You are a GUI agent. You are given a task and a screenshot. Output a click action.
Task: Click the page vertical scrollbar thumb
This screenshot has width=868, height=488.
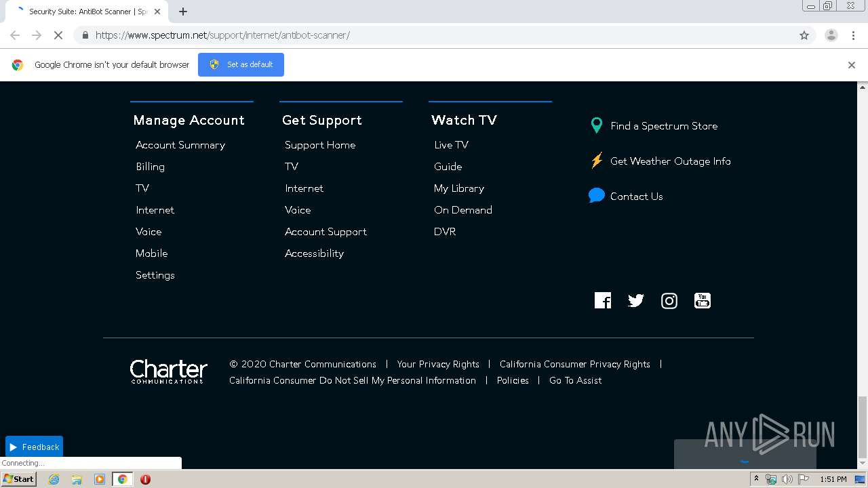[x=863, y=427]
